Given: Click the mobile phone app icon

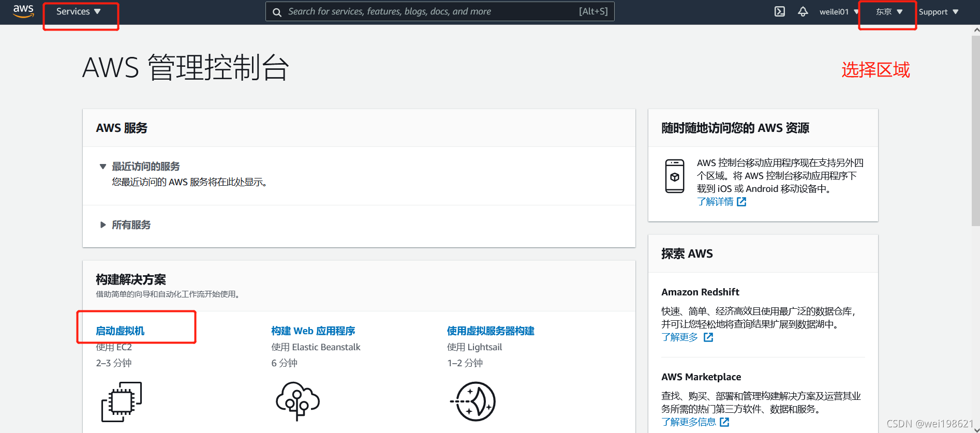Looking at the screenshot, I should pos(675,176).
